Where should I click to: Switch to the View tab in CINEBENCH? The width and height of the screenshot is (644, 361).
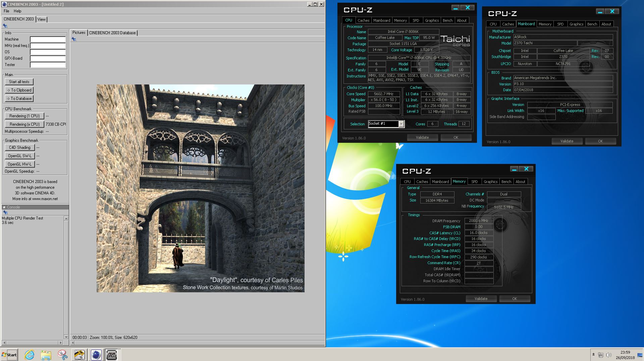coord(41,19)
